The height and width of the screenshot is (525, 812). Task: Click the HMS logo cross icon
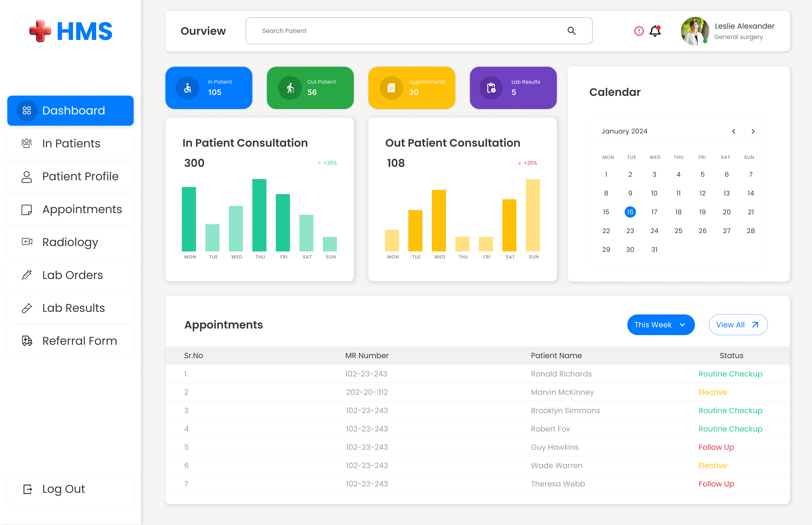coord(40,31)
